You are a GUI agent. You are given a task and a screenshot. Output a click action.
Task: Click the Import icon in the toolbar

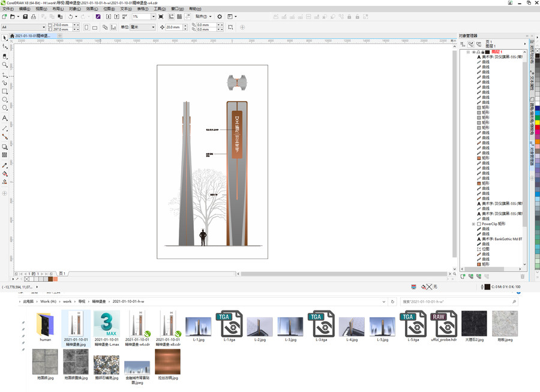(x=109, y=17)
